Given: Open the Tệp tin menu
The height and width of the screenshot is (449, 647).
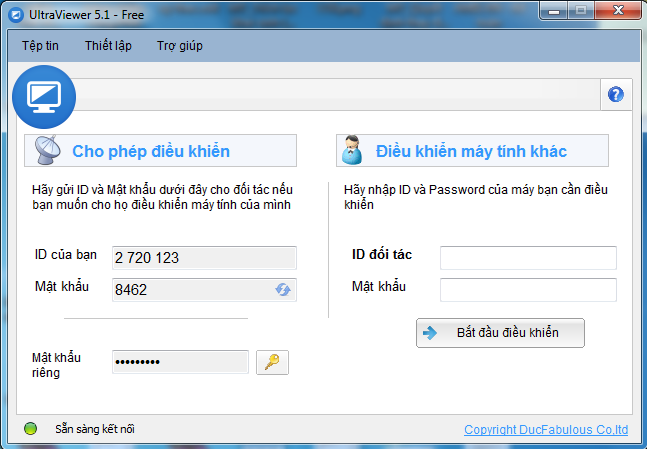Looking at the screenshot, I should pos(40,45).
